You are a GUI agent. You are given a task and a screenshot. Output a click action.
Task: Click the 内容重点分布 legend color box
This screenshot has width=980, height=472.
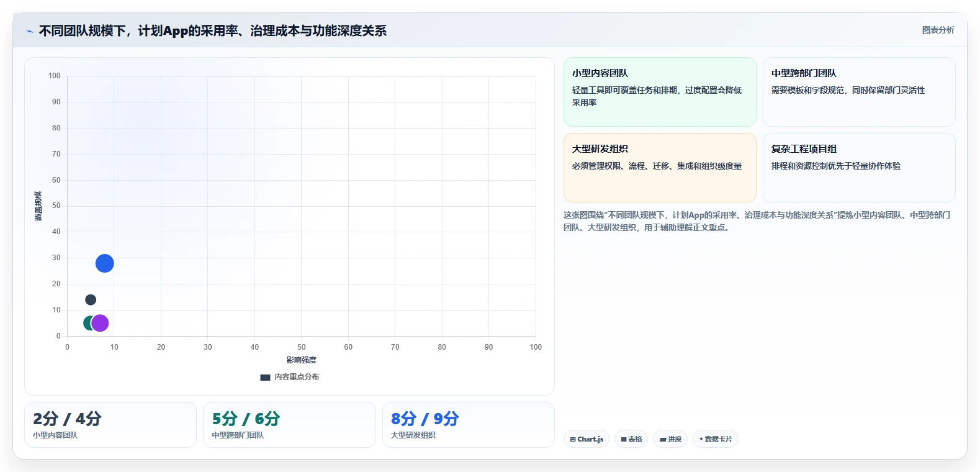pos(265,377)
